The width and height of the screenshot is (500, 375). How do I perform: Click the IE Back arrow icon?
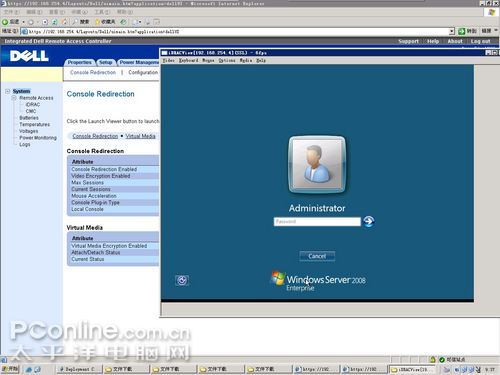5,22
